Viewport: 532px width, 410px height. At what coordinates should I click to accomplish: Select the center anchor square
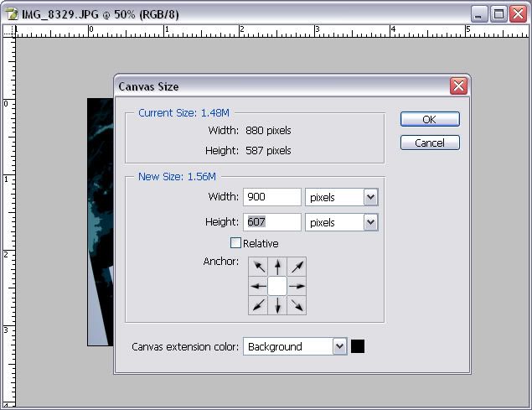(x=277, y=286)
